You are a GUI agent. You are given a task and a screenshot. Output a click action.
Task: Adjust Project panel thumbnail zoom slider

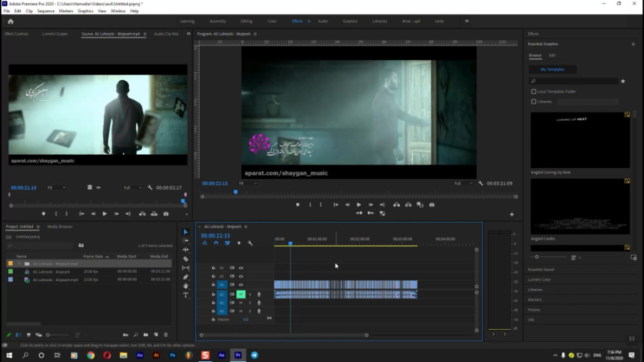tap(57, 335)
